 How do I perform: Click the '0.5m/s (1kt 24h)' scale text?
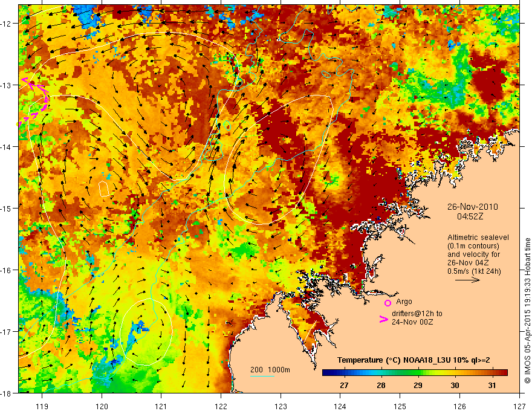click(474, 271)
